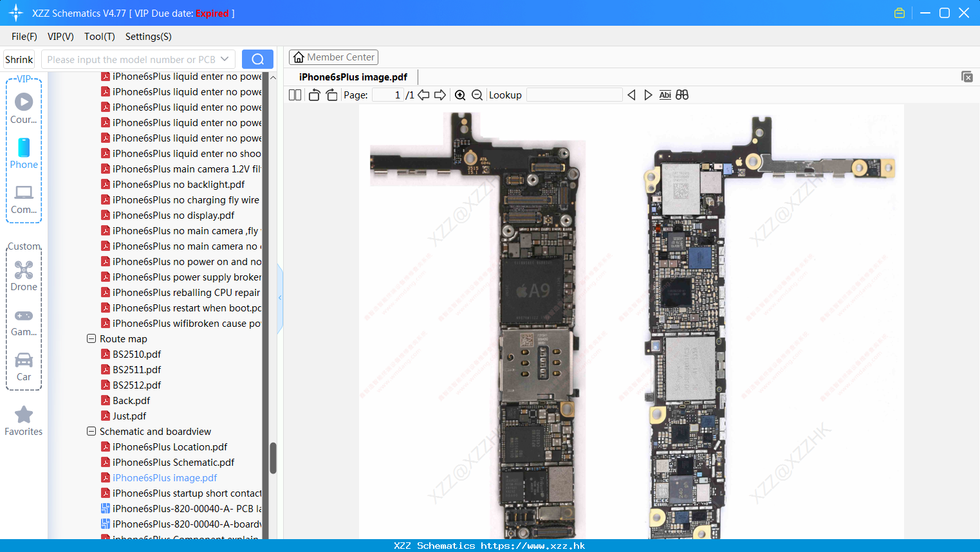The image size is (980, 552).
Task: Open the File(F) menu
Action: 24,37
